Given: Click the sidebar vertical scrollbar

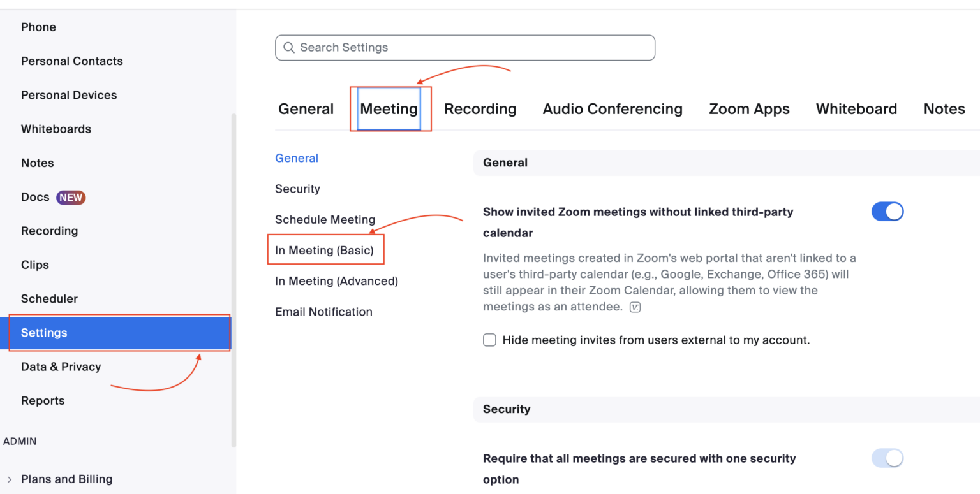Looking at the screenshot, I should click(x=234, y=280).
